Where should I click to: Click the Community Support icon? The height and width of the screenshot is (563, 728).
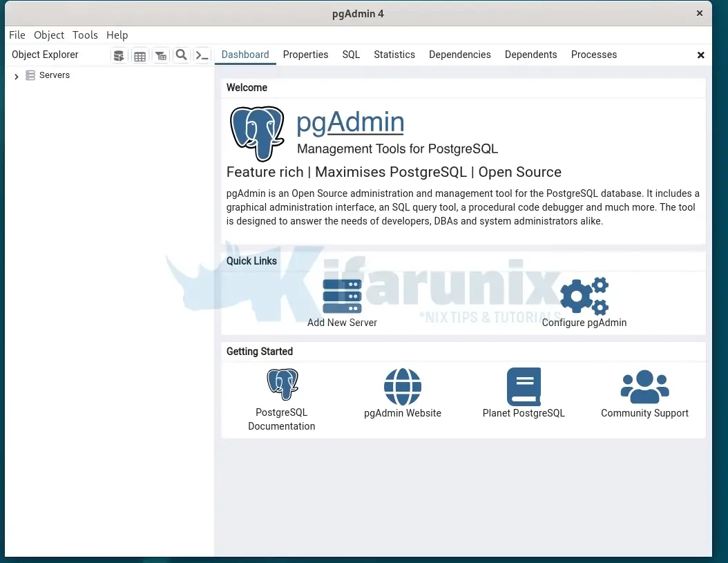(x=644, y=385)
